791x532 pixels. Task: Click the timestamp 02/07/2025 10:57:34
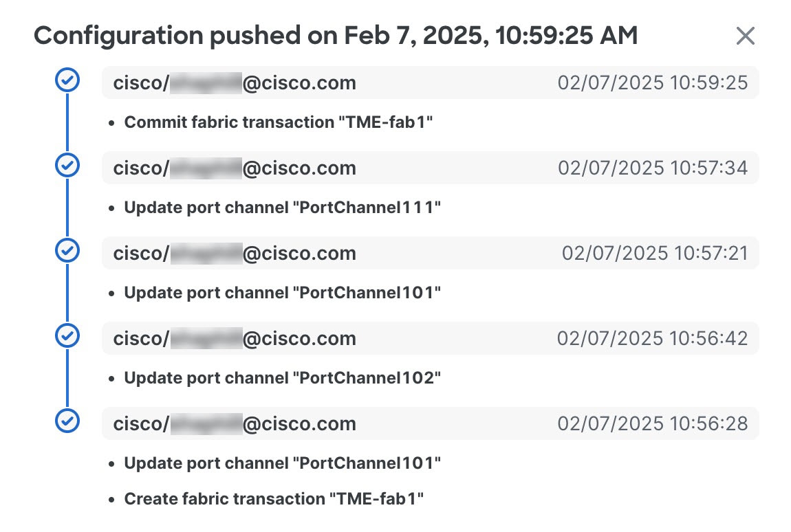[653, 168]
